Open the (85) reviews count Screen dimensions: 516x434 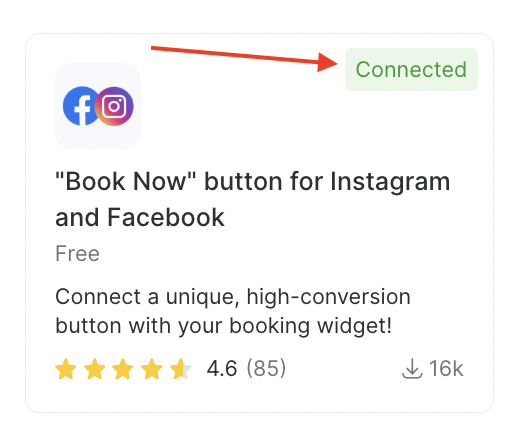point(266,369)
